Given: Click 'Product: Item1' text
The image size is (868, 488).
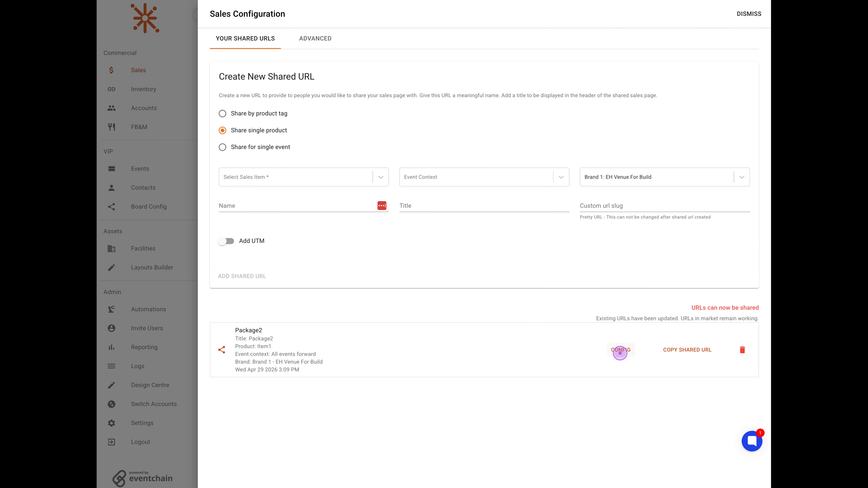Looking at the screenshot, I should click(x=253, y=346).
